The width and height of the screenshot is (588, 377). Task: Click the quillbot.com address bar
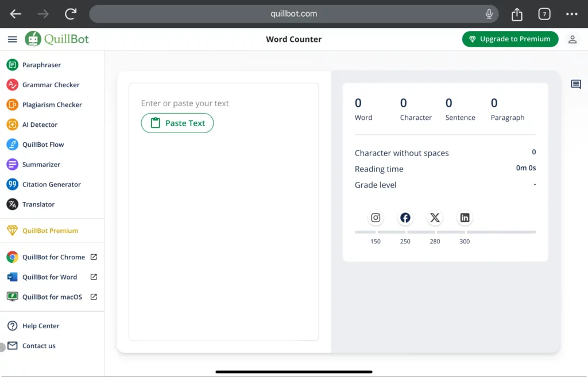(293, 14)
